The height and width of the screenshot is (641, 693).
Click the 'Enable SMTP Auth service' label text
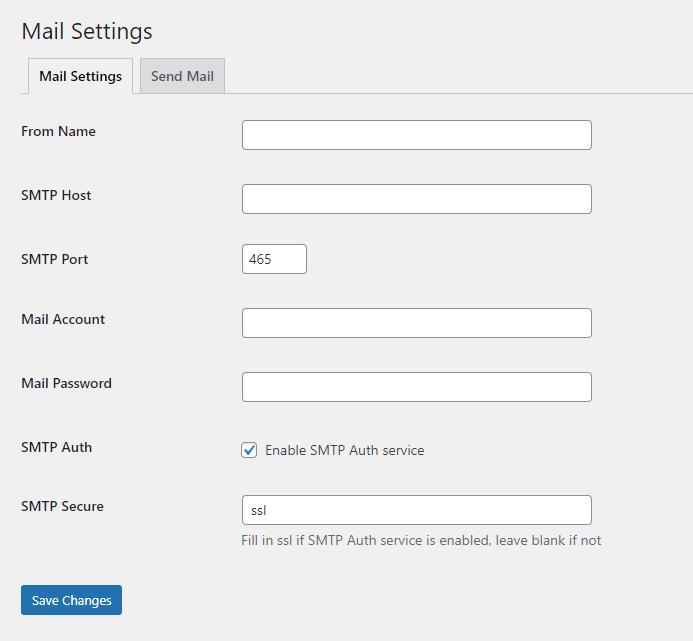click(x=345, y=450)
